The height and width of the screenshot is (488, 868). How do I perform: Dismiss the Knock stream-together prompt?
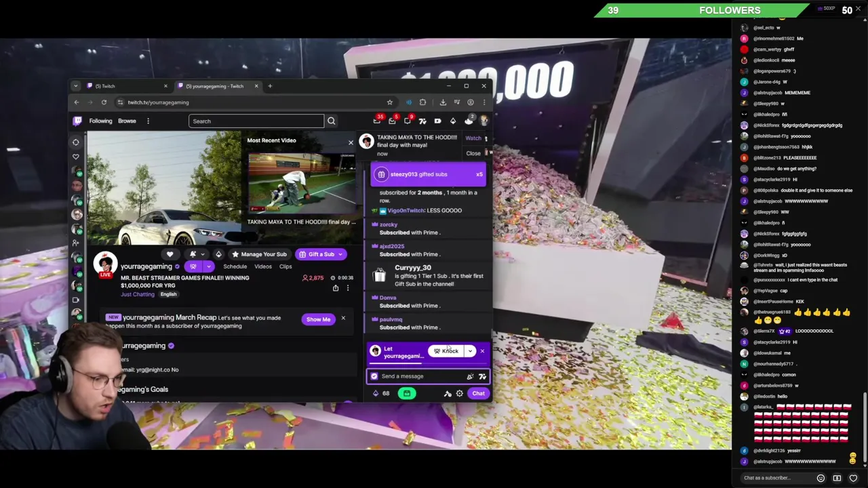point(482,351)
